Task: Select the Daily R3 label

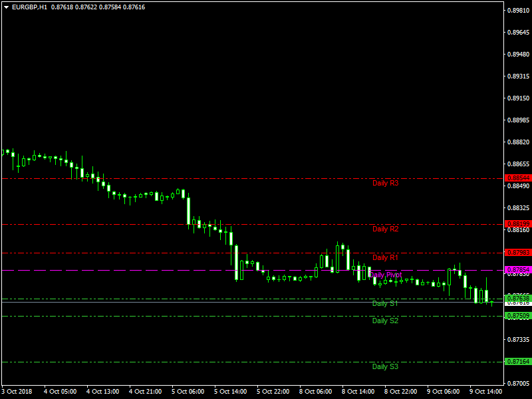Action: [x=385, y=183]
